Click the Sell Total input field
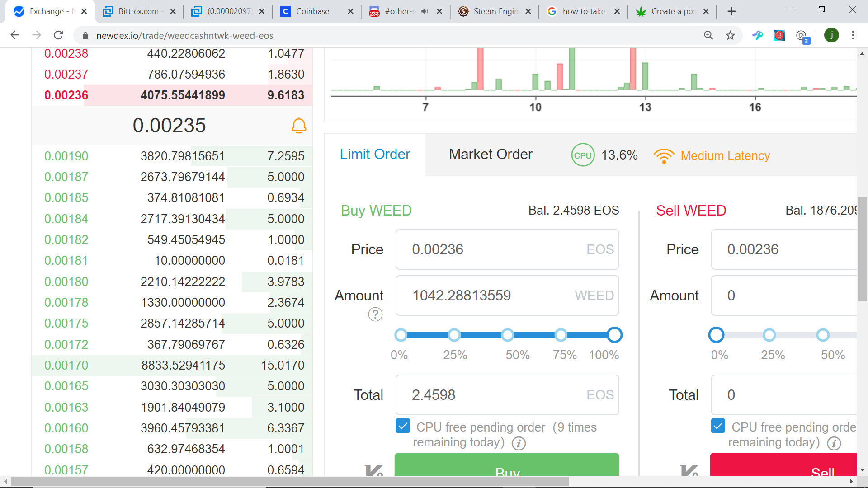Viewport: 868px width, 488px height. (784, 395)
